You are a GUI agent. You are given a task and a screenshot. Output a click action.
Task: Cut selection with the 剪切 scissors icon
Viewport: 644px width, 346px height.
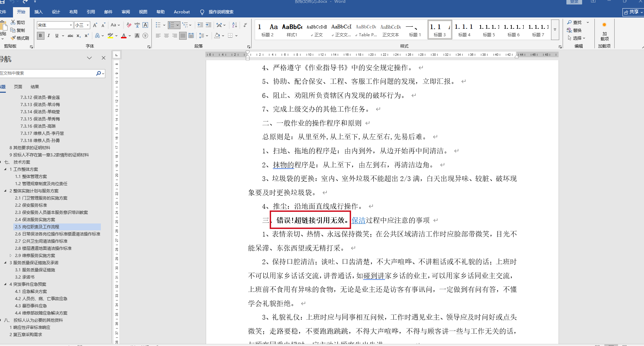(x=18, y=22)
